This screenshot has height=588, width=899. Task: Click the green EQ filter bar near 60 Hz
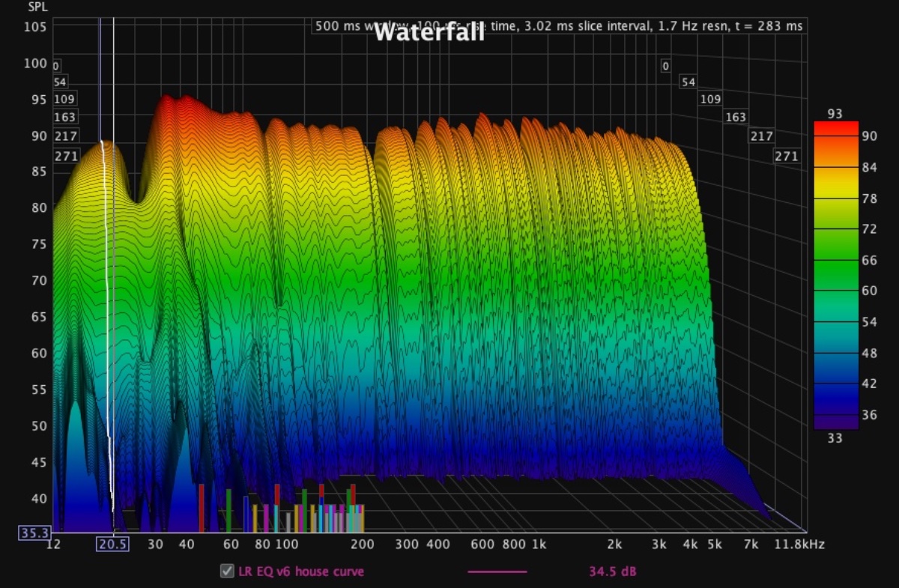click(228, 509)
